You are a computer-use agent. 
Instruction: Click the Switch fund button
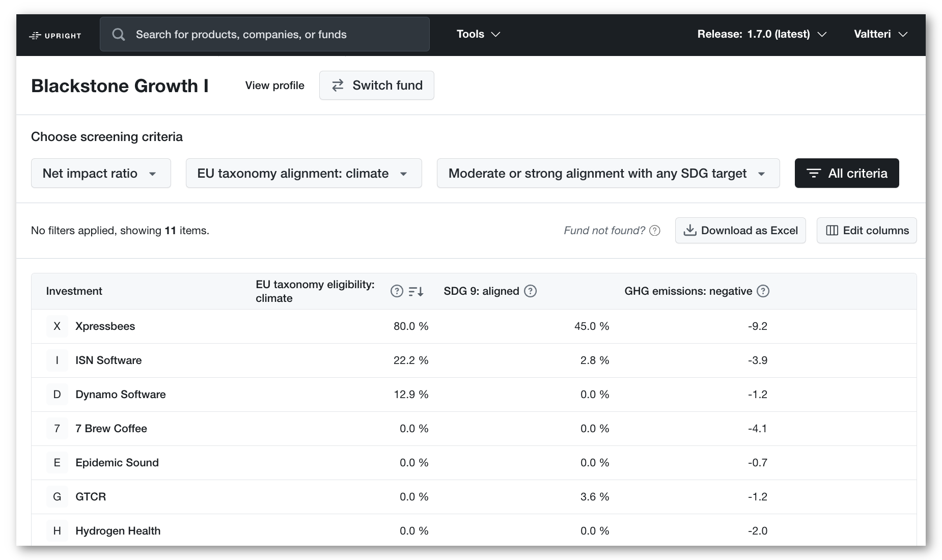click(377, 86)
